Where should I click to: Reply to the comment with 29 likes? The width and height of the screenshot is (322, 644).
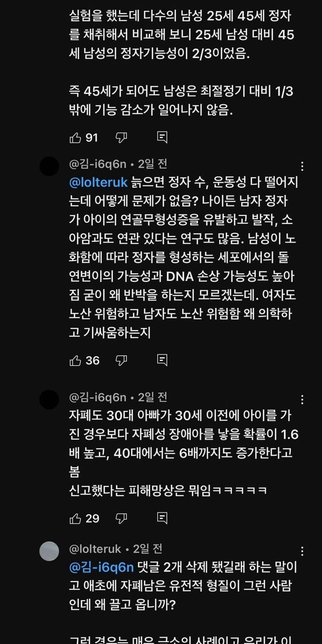coord(162,518)
